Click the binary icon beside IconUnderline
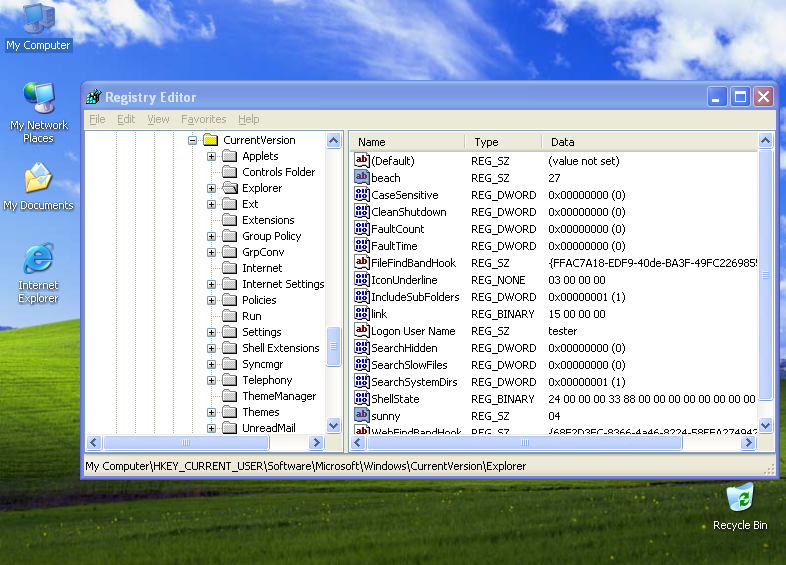This screenshot has width=786, height=565. [361, 280]
